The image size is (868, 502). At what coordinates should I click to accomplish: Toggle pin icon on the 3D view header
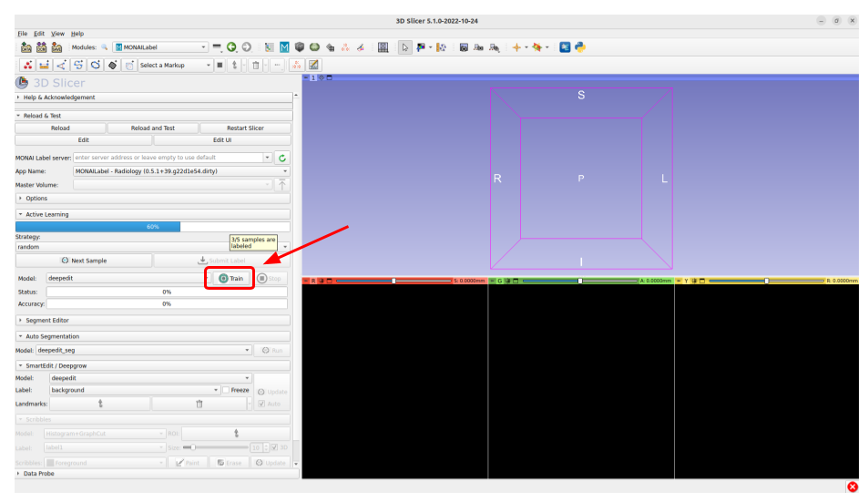[x=305, y=78]
